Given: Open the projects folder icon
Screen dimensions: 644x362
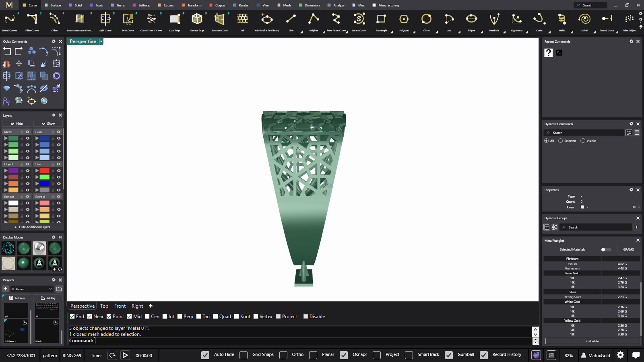Looking at the screenshot, I should tap(59, 289).
